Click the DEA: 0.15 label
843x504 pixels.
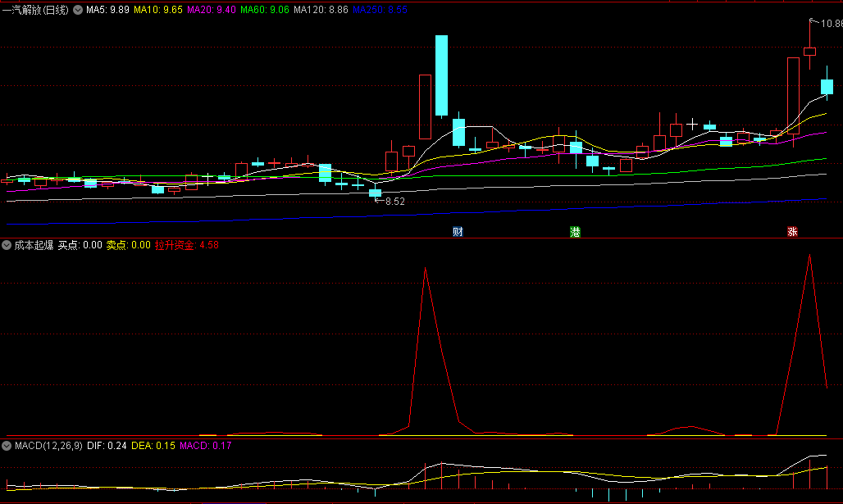pyautogui.click(x=153, y=446)
